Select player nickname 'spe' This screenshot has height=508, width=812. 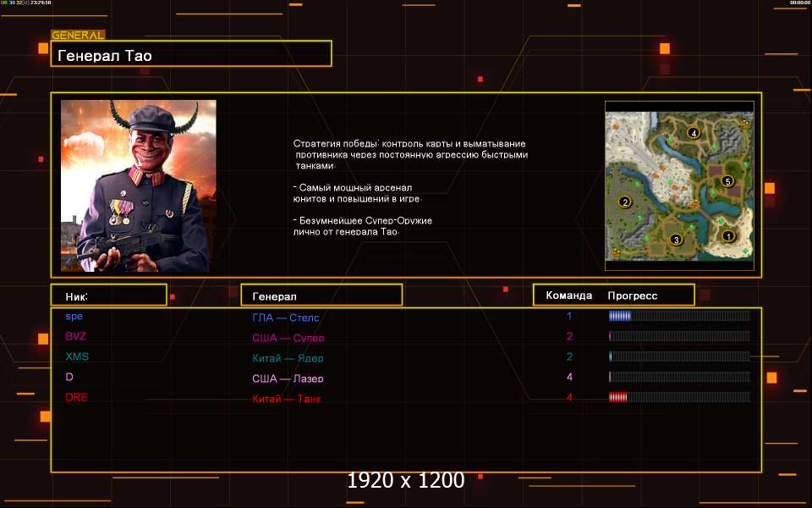(74, 316)
